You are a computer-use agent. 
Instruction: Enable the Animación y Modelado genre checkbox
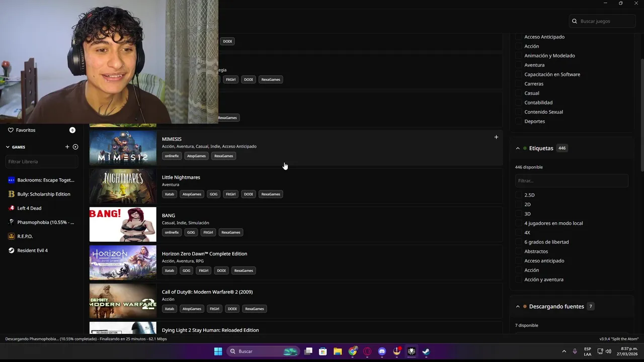pyautogui.click(x=518, y=56)
